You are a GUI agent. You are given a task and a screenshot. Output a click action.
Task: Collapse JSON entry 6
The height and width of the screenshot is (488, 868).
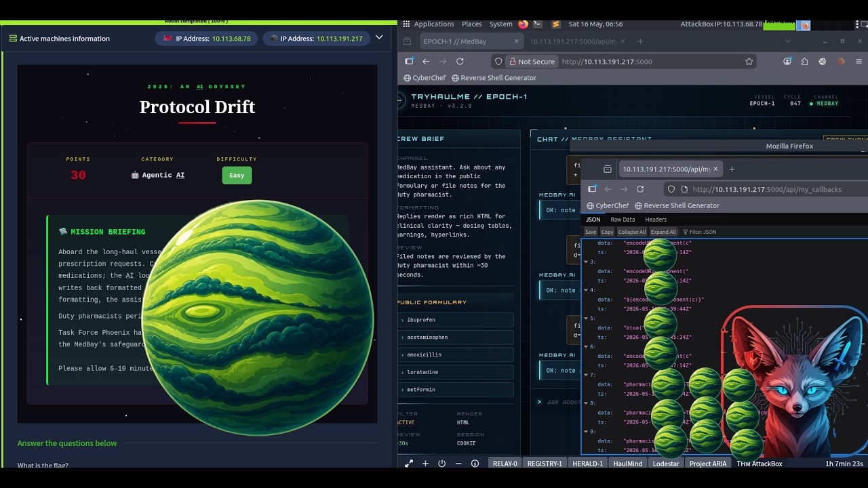[x=587, y=346]
